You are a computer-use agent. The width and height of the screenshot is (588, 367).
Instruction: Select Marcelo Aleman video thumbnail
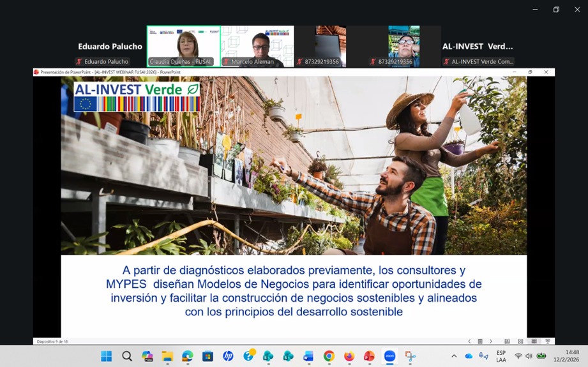[258, 47]
